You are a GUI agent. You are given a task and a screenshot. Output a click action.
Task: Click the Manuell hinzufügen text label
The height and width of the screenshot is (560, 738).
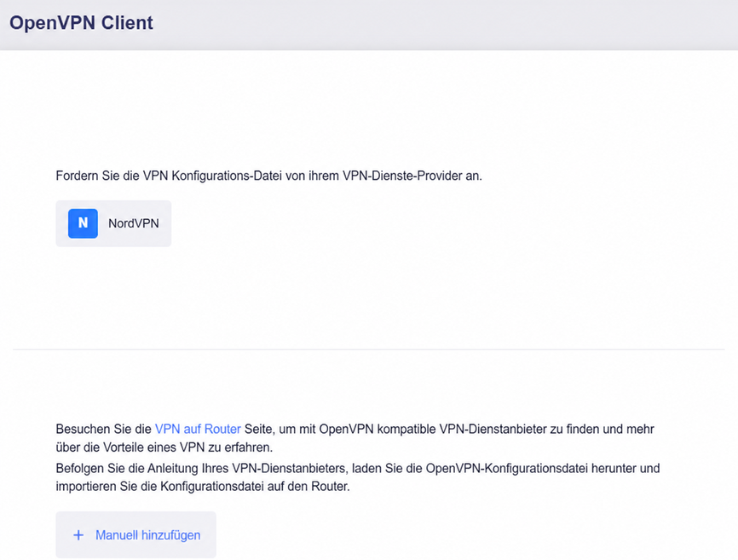[147, 535]
